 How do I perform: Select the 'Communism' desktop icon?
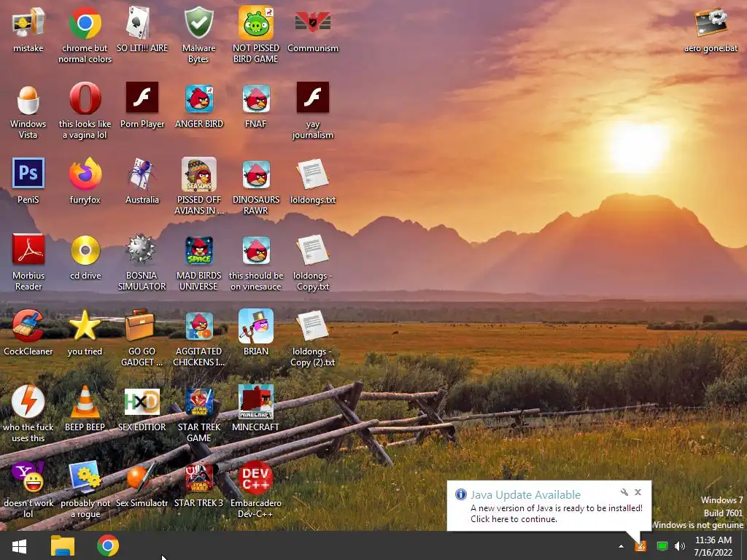pos(312,23)
